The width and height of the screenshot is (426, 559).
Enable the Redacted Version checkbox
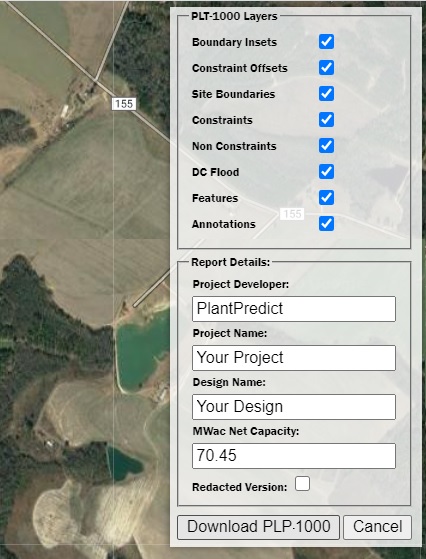click(302, 484)
